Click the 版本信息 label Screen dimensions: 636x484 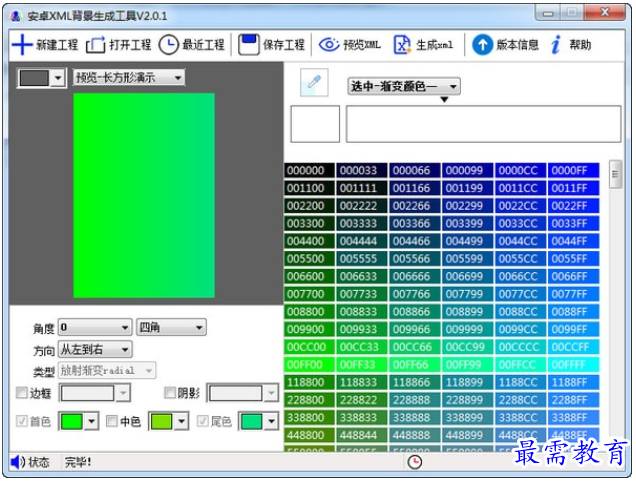pyautogui.click(x=518, y=45)
